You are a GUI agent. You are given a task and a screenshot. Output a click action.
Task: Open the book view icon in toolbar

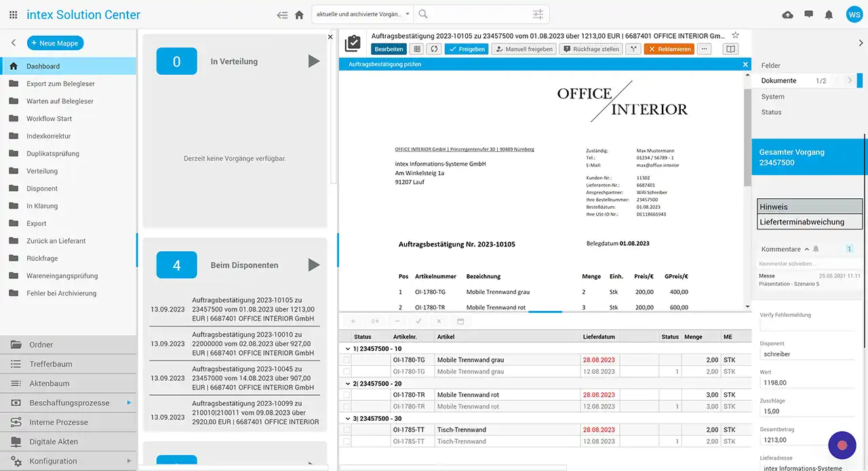730,49
